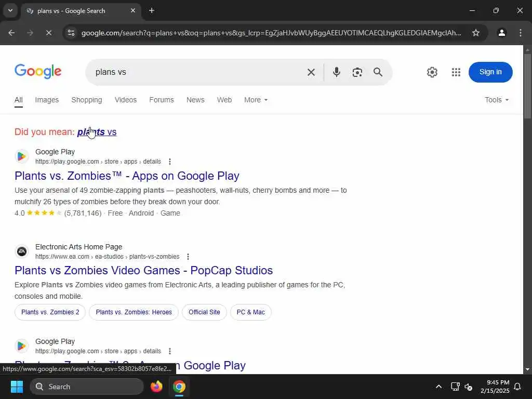Open Plants vs Zombies Video Games PopCap link
The height and width of the screenshot is (399, 532).
coord(143,270)
